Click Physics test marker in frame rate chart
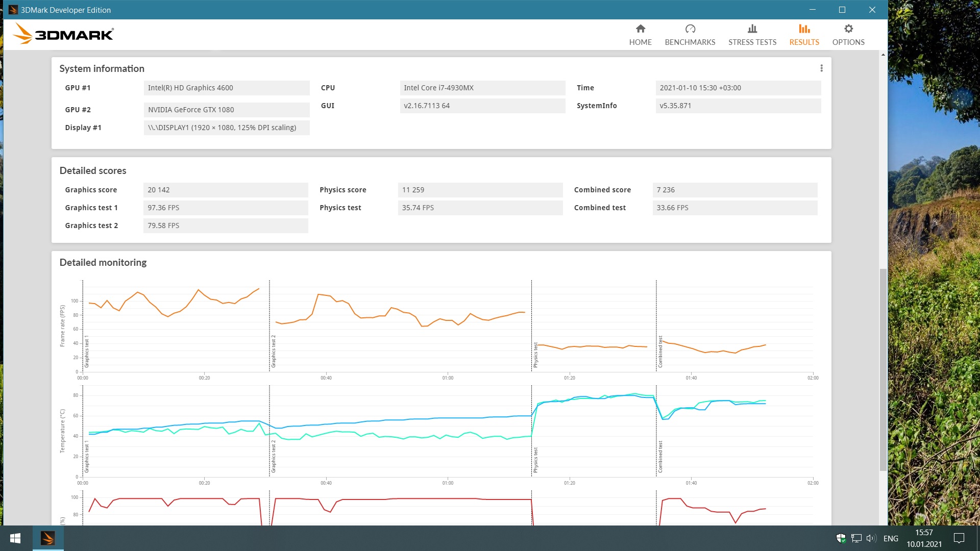Viewport: 980px width, 551px height. 535,355
